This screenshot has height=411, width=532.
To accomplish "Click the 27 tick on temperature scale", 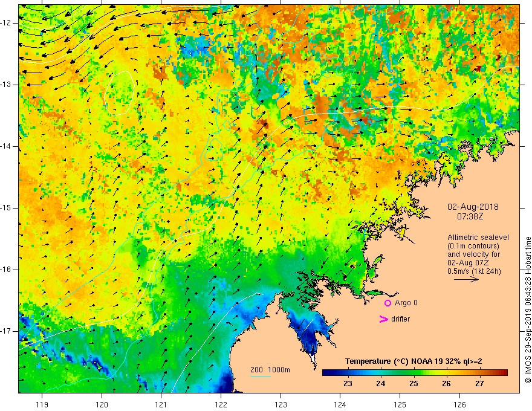I will (x=479, y=384).
